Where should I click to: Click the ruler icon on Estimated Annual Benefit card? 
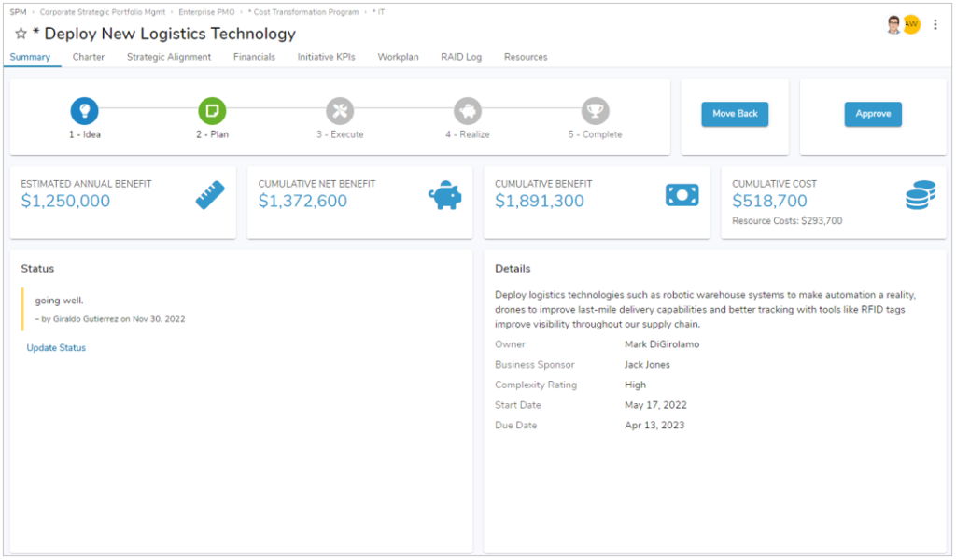click(207, 194)
